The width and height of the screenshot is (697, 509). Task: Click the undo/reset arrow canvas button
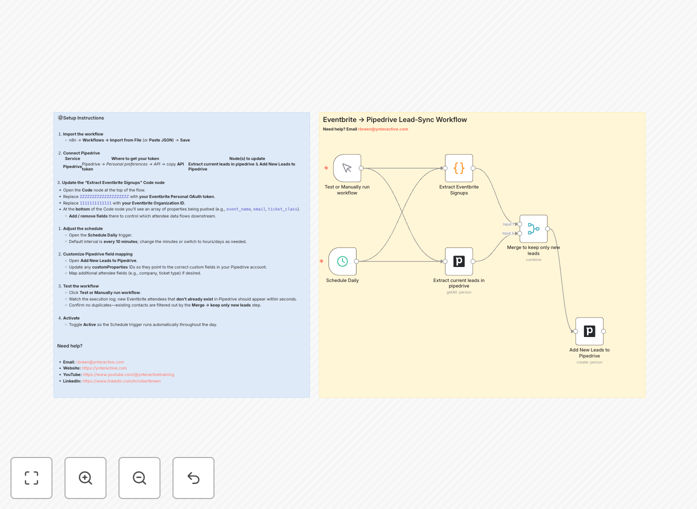click(x=193, y=478)
